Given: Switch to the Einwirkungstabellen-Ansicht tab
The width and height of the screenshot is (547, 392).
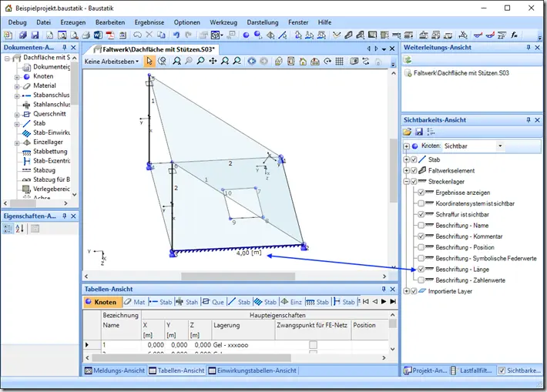Looking at the screenshot, I should click(253, 370).
